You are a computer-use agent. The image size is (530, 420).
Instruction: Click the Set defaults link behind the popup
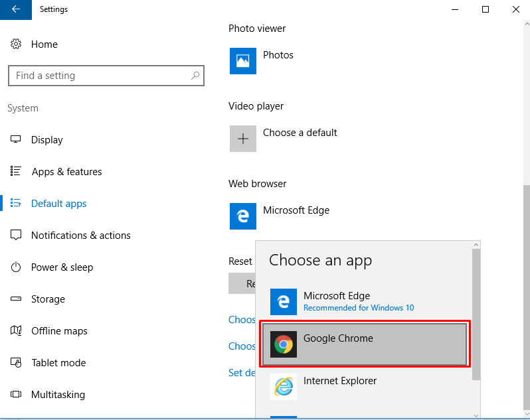coord(242,373)
